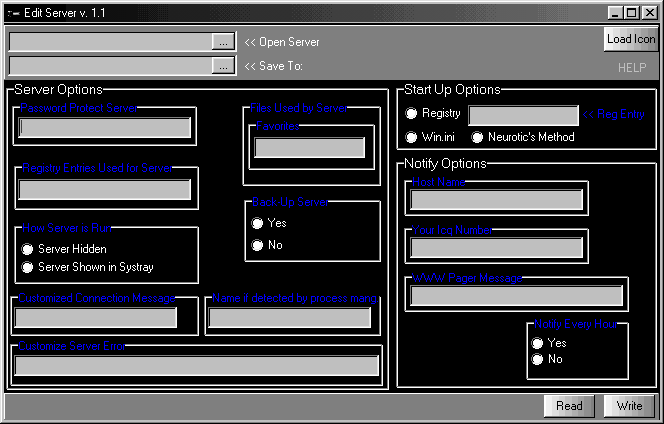Select the Server Hidden option
Image resolution: width=664 pixels, height=424 pixels.
pos(28,249)
